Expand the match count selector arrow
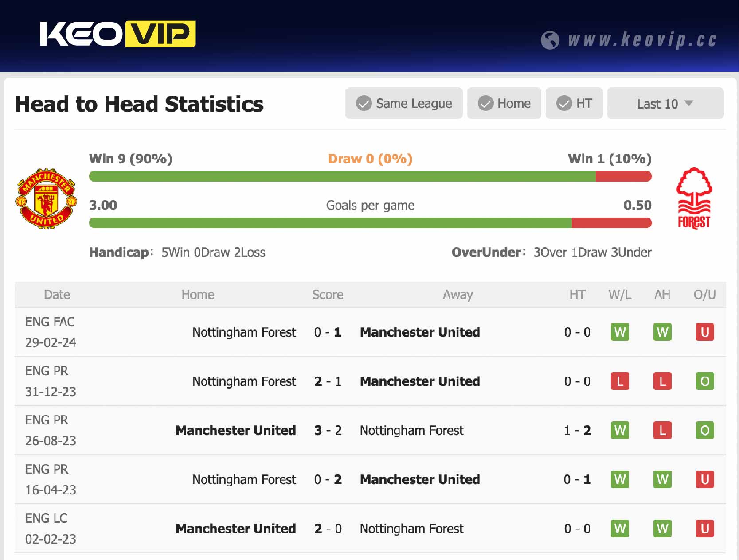739x560 pixels. pyautogui.click(x=689, y=103)
